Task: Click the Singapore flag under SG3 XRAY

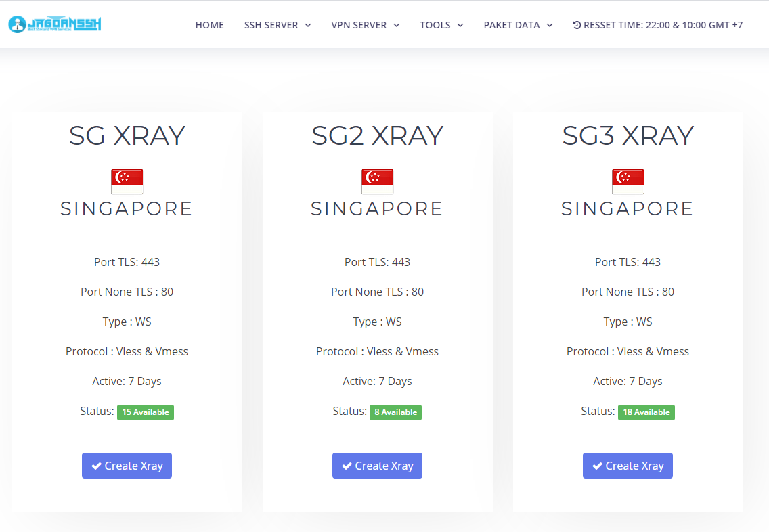Action: coord(628,181)
